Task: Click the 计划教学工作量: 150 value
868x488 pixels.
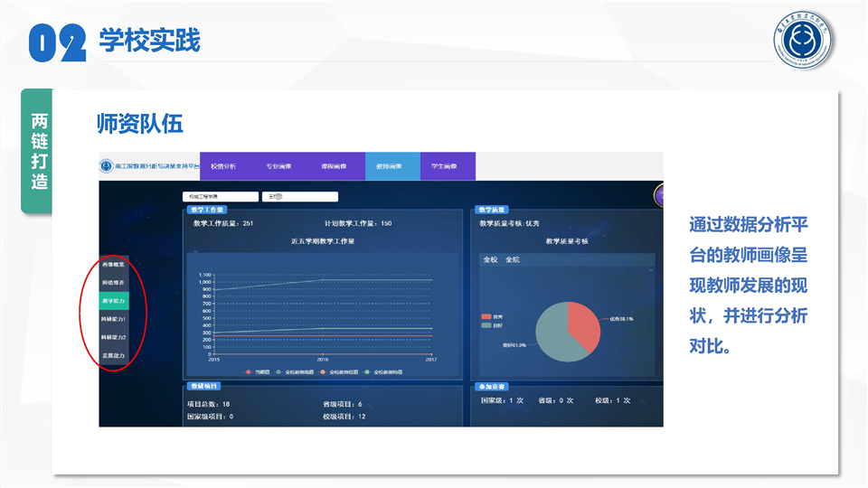Action: [358, 223]
